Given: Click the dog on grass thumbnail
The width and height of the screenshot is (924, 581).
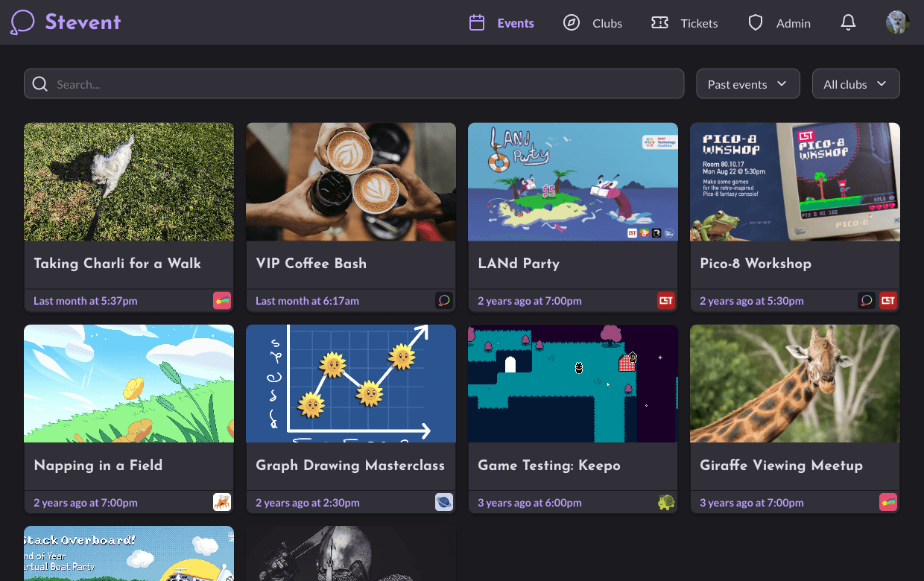Looking at the screenshot, I should (129, 182).
